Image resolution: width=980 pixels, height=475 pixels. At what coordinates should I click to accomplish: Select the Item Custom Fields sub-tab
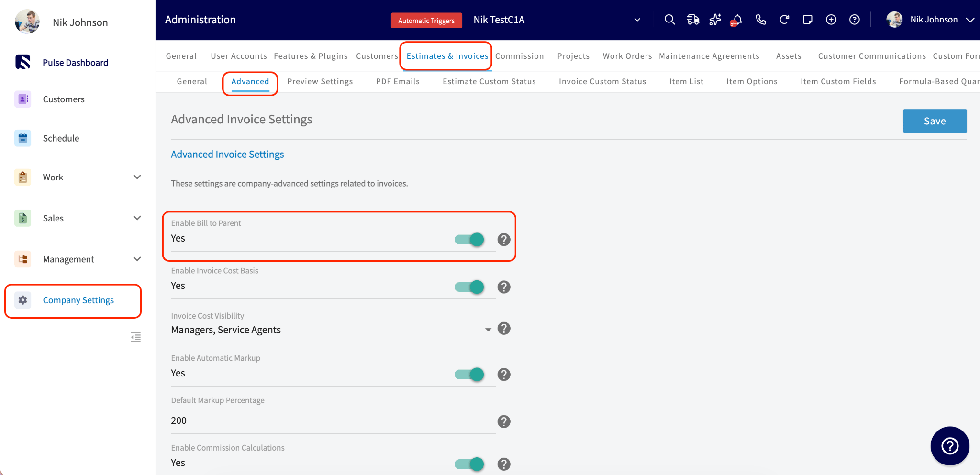pos(838,81)
